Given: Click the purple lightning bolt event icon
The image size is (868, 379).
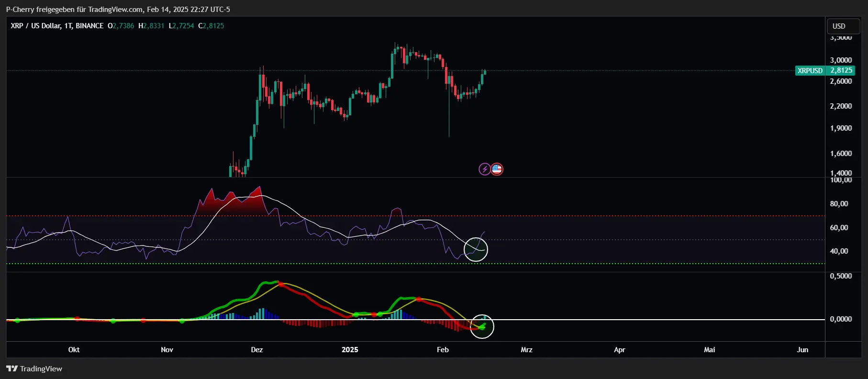Looking at the screenshot, I should [485, 169].
